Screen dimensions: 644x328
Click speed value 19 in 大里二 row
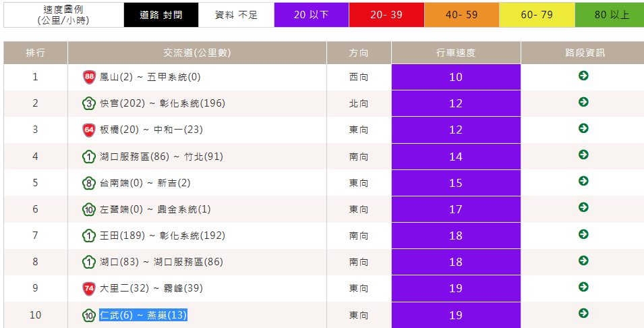tap(456, 288)
